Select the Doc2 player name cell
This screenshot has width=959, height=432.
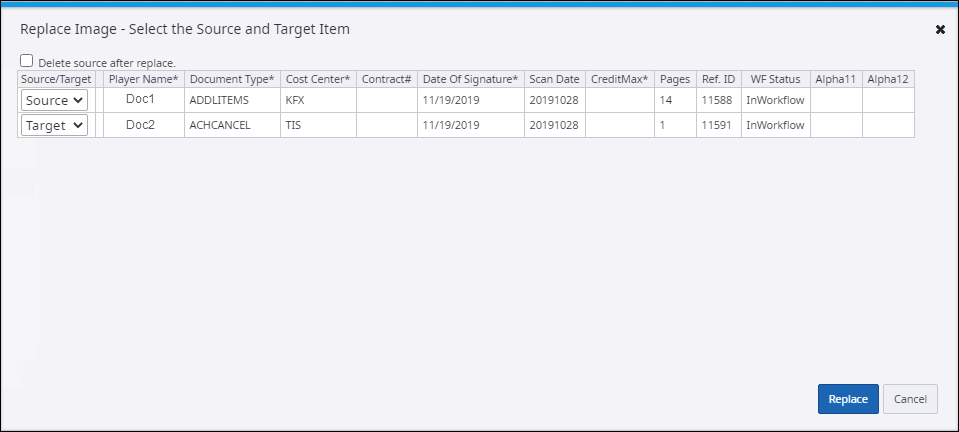tap(141, 125)
